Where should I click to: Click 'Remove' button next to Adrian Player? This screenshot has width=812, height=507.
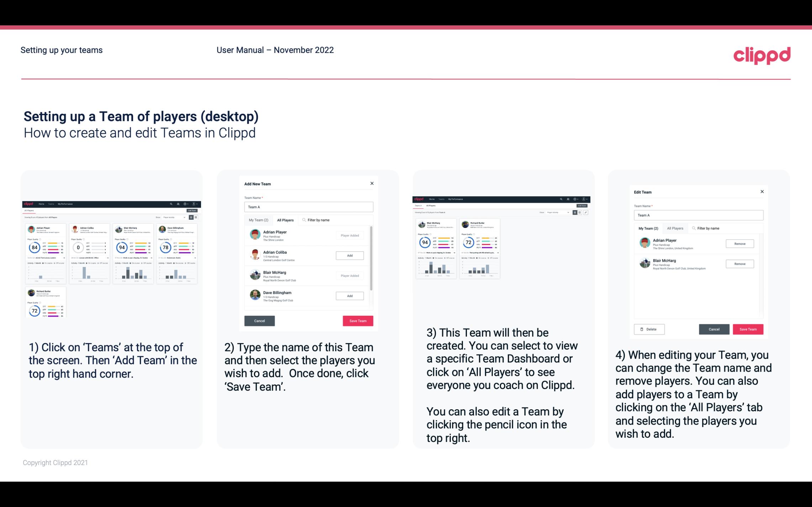[x=739, y=244]
